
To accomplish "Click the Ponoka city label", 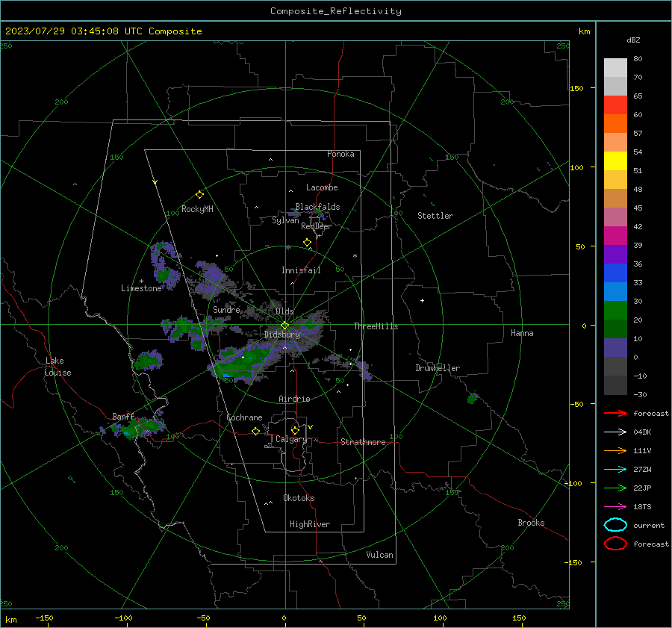I will [340, 154].
